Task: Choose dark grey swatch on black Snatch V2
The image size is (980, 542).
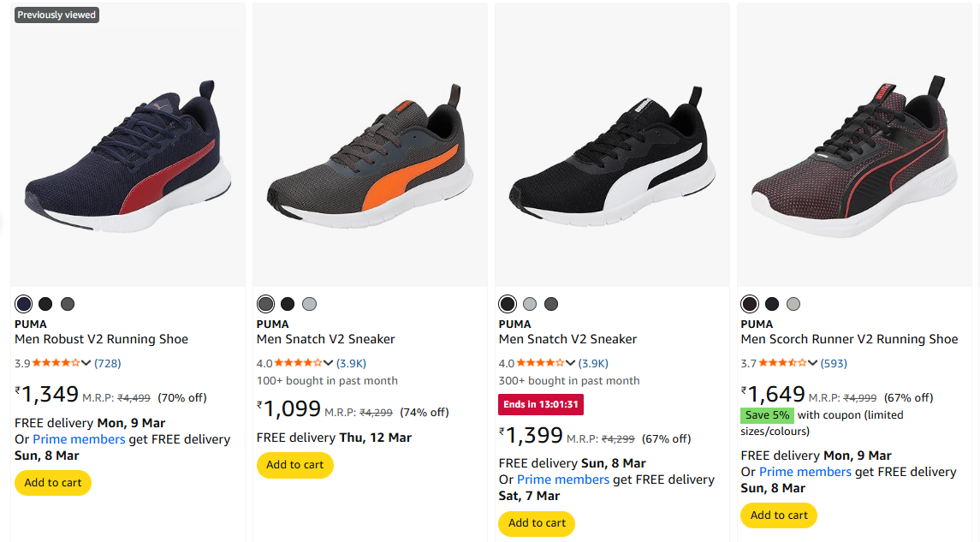Action: click(x=551, y=304)
